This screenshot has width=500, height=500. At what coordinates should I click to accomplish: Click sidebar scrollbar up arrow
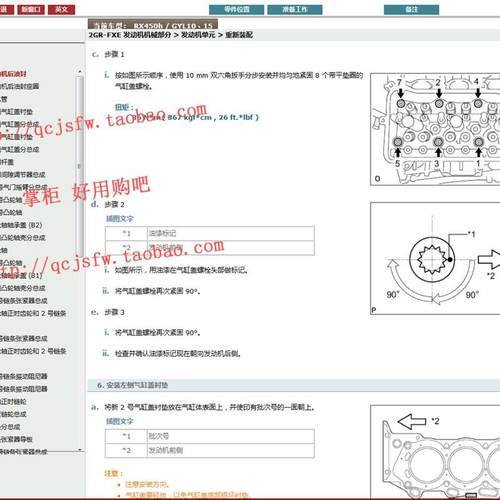click(79, 71)
